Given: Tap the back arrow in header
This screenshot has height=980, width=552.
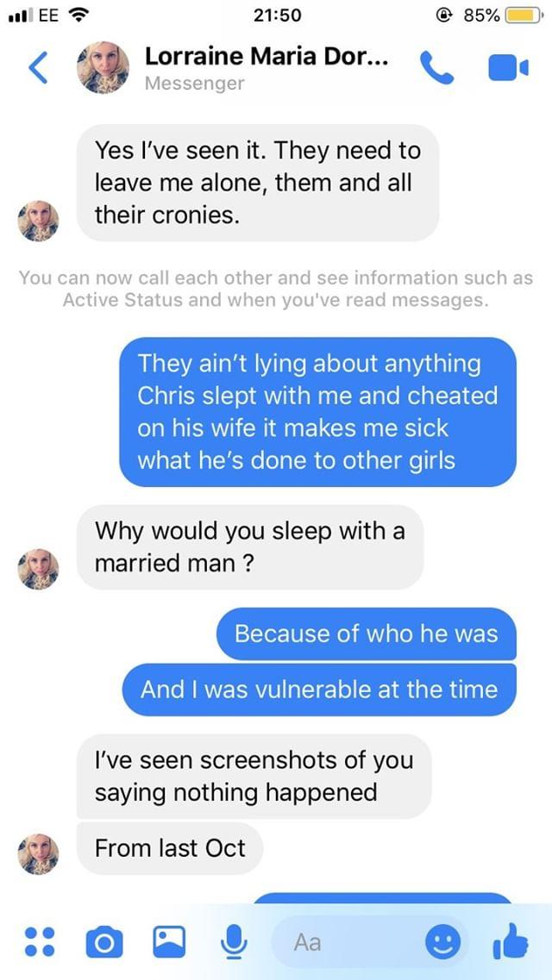Looking at the screenshot, I should [x=38, y=67].
